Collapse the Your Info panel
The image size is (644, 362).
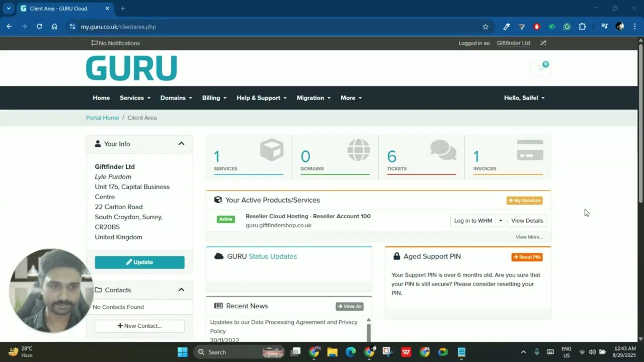181,144
